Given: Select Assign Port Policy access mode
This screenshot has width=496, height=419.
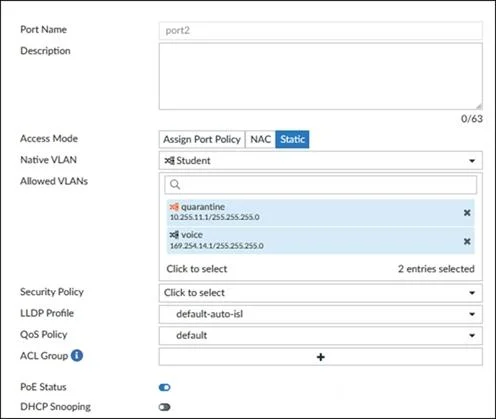Looking at the screenshot, I should [x=202, y=139].
